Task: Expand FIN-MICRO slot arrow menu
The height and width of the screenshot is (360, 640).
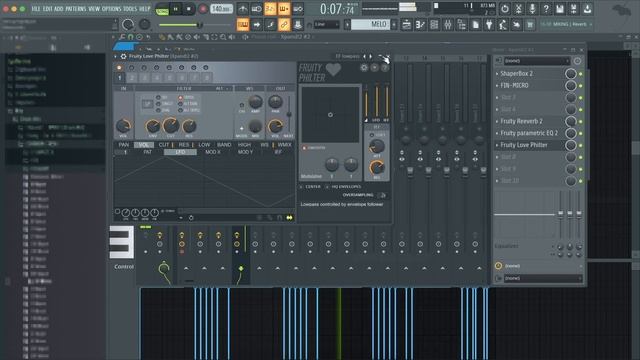Action: coord(497,86)
